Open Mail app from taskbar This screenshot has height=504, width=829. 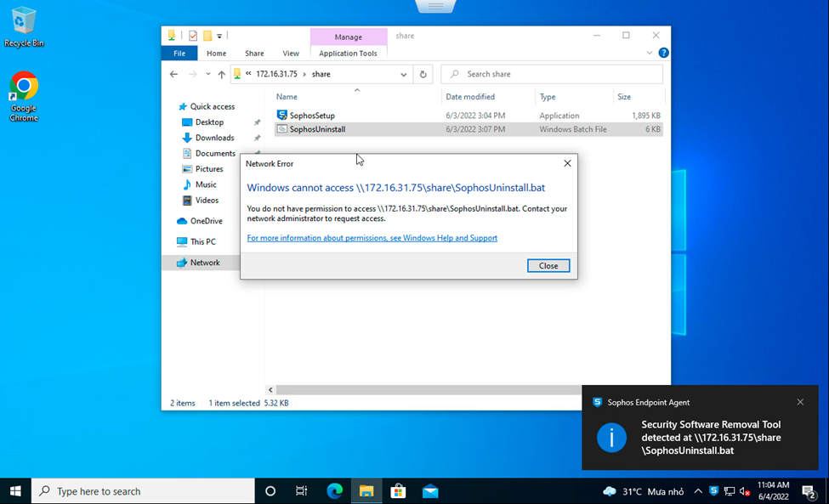tap(430, 491)
